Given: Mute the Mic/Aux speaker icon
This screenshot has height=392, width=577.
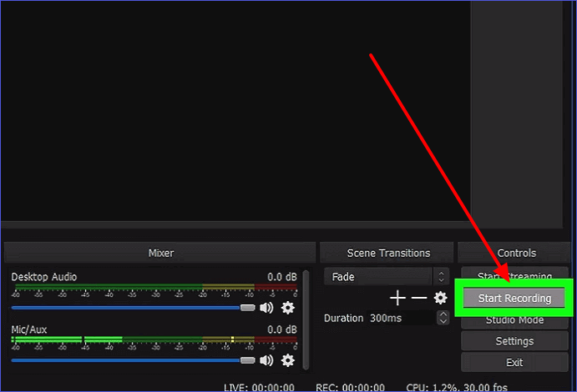Looking at the screenshot, I should click(x=266, y=360).
